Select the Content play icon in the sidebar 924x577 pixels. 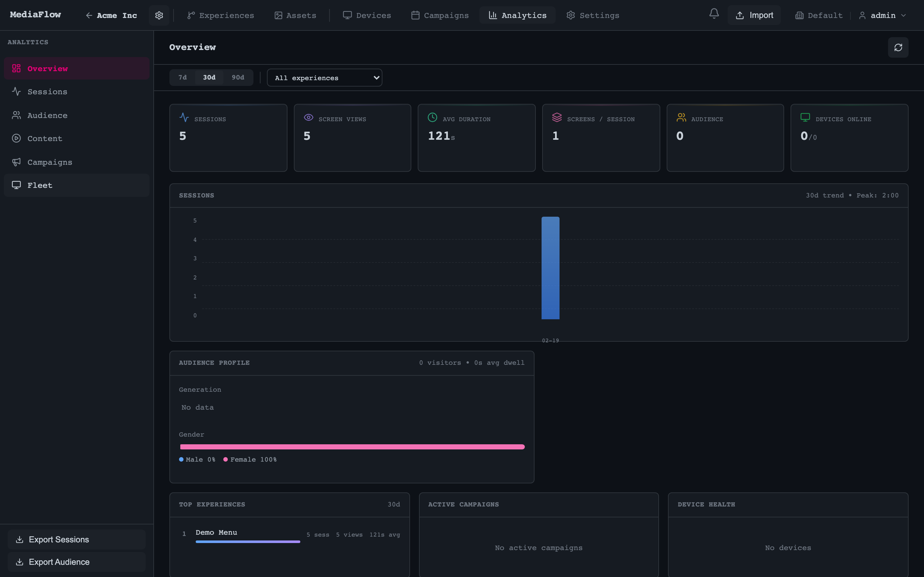16,138
